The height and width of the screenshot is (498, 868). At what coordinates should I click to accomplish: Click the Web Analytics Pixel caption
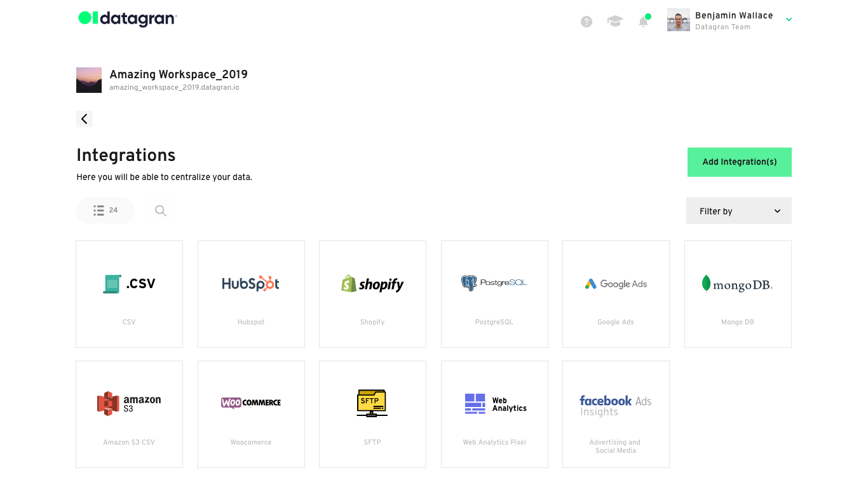(x=494, y=443)
